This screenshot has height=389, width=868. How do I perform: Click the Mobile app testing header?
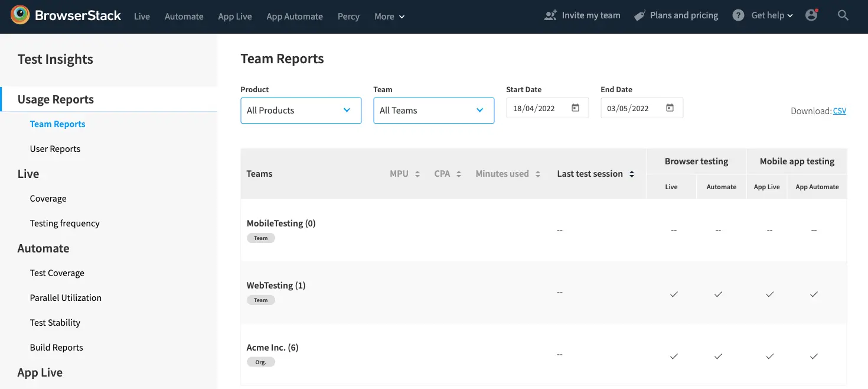(x=797, y=161)
